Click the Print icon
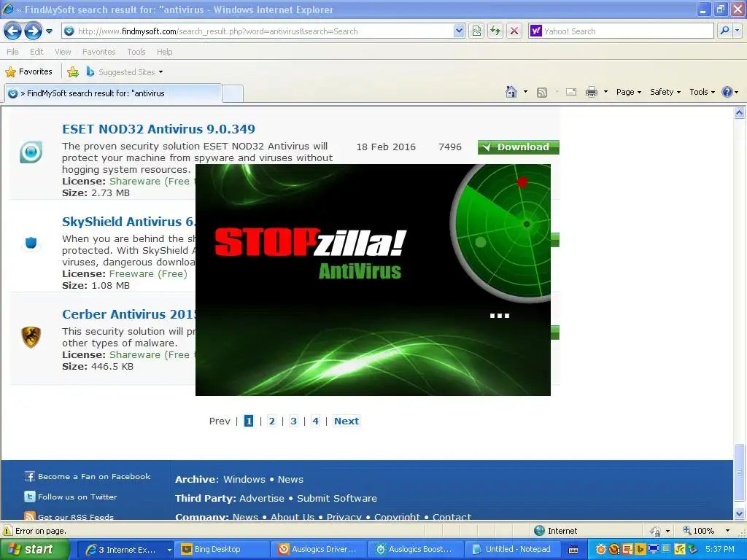The image size is (747, 560). (x=591, y=93)
